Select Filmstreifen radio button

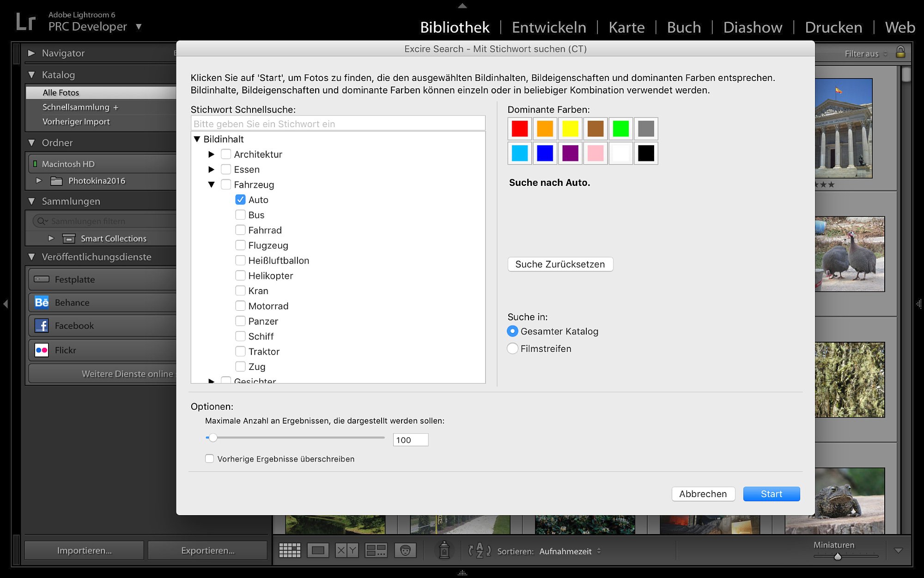coord(512,348)
